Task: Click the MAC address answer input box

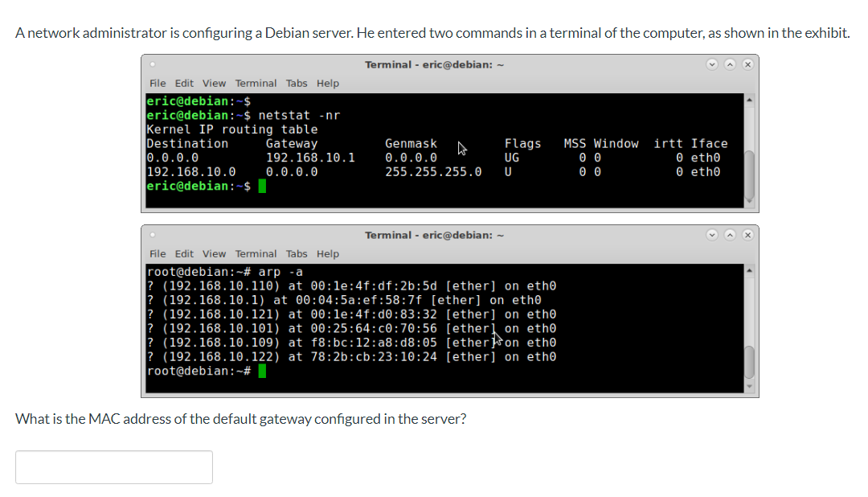Action: (x=113, y=466)
